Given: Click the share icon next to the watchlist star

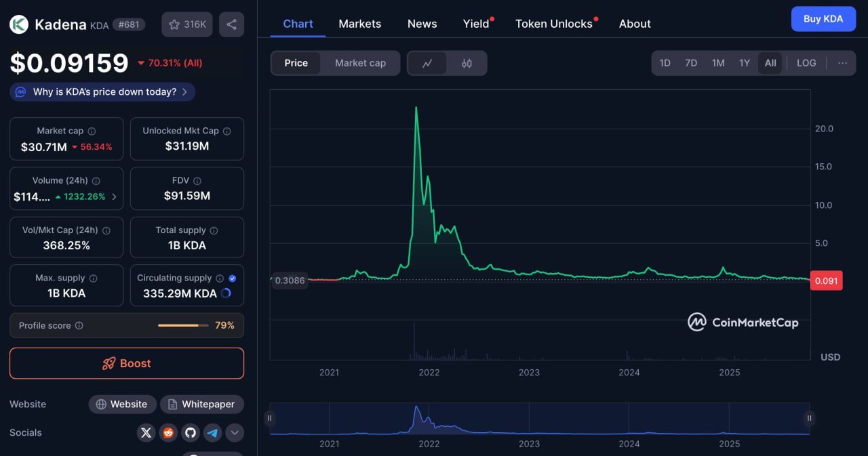Looking at the screenshot, I should click(x=231, y=24).
